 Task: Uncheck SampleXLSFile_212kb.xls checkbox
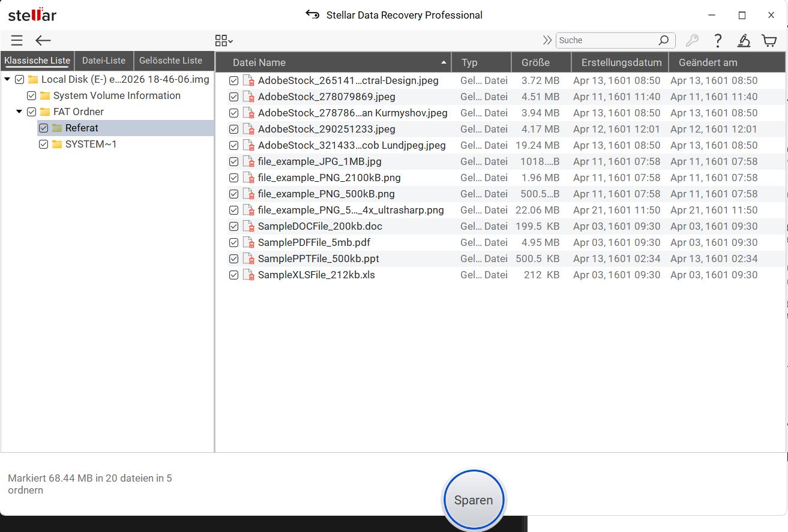(234, 275)
